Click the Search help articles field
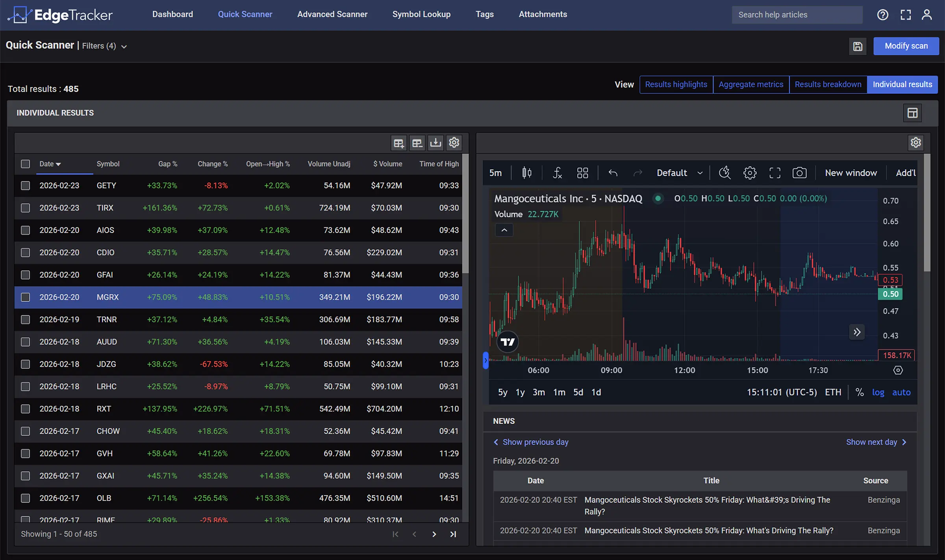 tap(797, 15)
